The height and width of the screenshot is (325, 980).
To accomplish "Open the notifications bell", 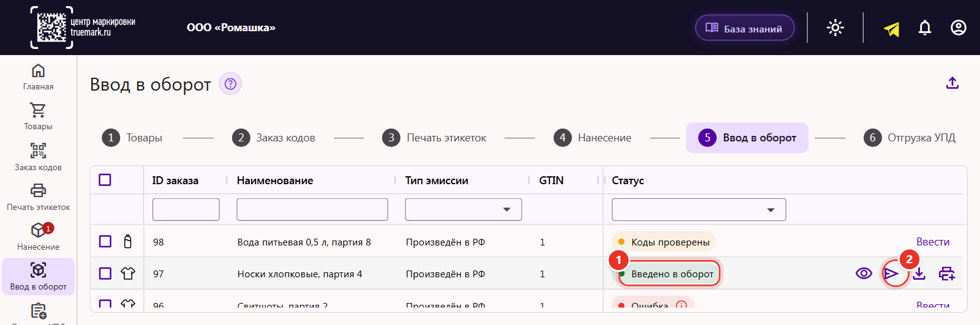I will pos(925,28).
